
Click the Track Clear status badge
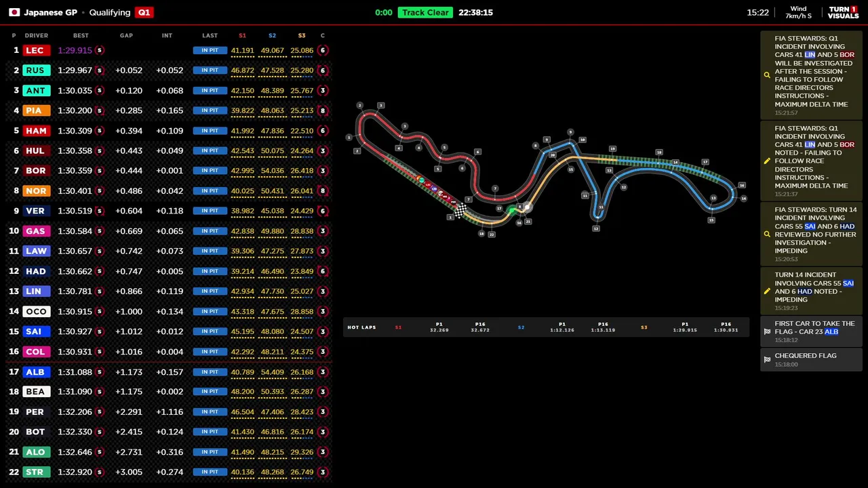pyautogui.click(x=425, y=12)
